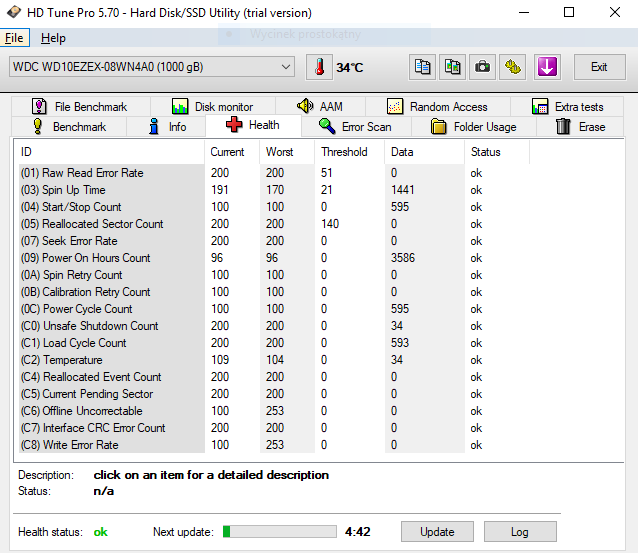Click the Exit button
The height and width of the screenshot is (553, 638).
pyautogui.click(x=599, y=67)
